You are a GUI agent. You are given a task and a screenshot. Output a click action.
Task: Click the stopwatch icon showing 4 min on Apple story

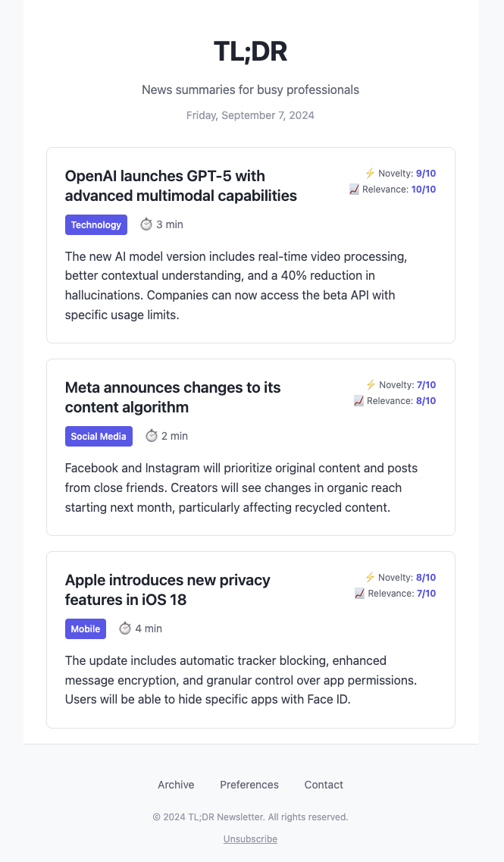point(125,628)
